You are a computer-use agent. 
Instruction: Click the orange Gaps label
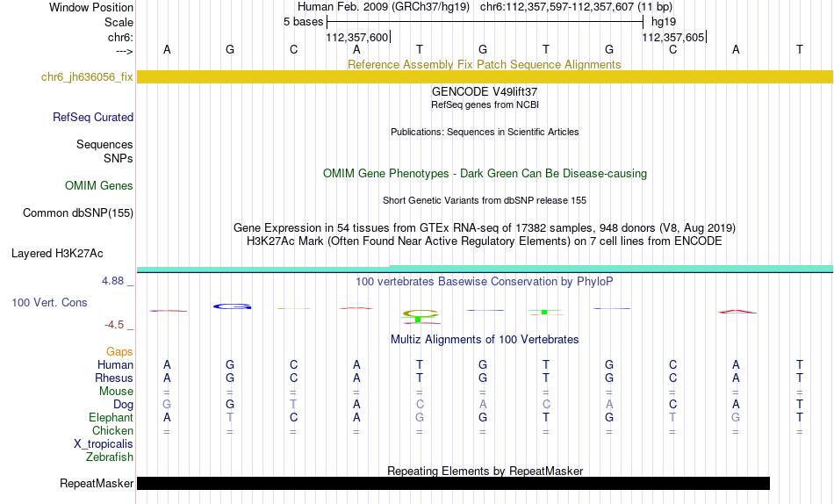tap(119, 352)
